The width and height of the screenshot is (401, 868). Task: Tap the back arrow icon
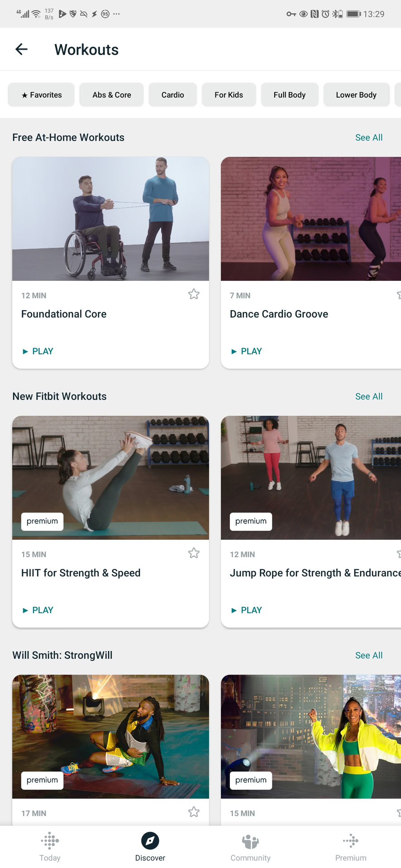pyautogui.click(x=22, y=49)
